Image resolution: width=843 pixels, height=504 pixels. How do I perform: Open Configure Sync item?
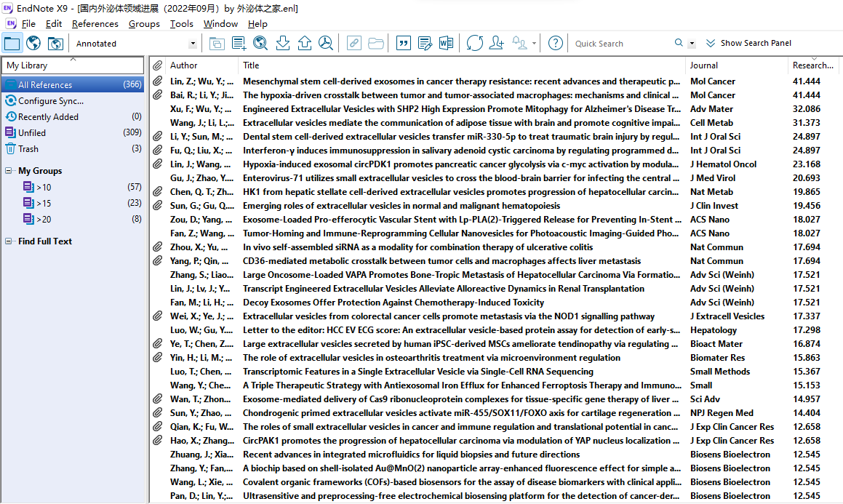[x=73, y=100]
